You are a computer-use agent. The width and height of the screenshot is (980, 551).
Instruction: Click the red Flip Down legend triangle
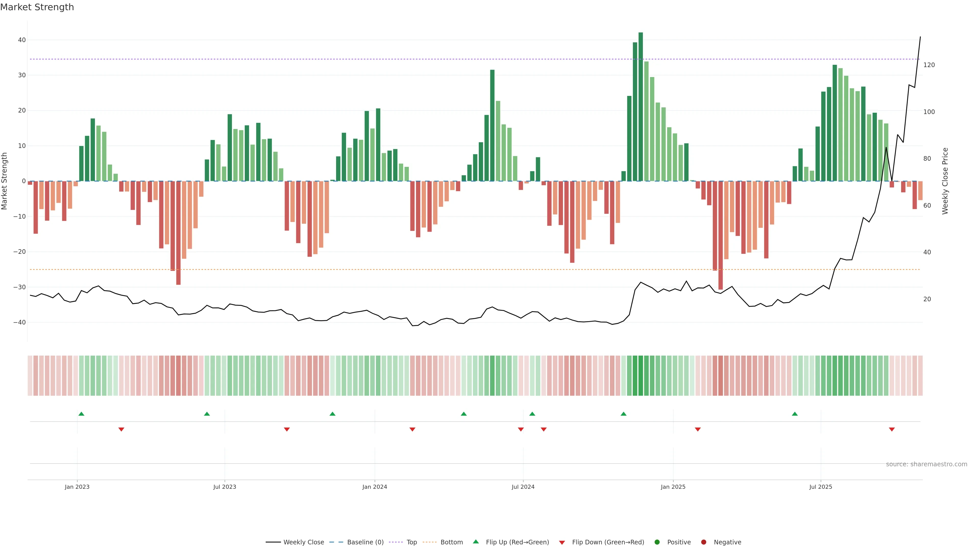pyautogui.click(x=562, y=543)
